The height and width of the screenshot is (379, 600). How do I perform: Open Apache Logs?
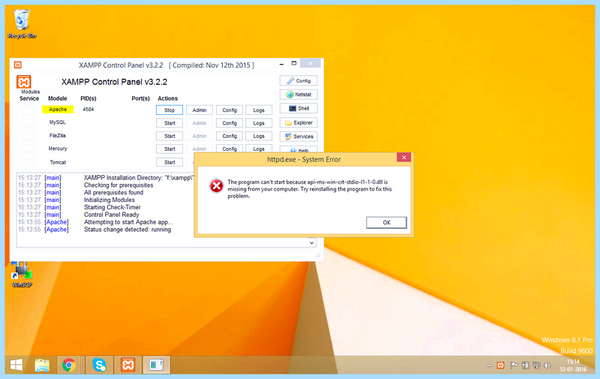click(x=259, y=110)
